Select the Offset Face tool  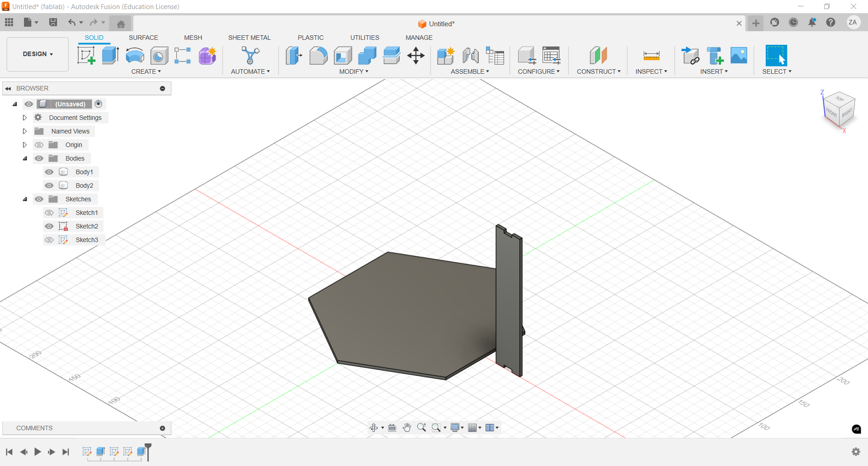point(392,56)
